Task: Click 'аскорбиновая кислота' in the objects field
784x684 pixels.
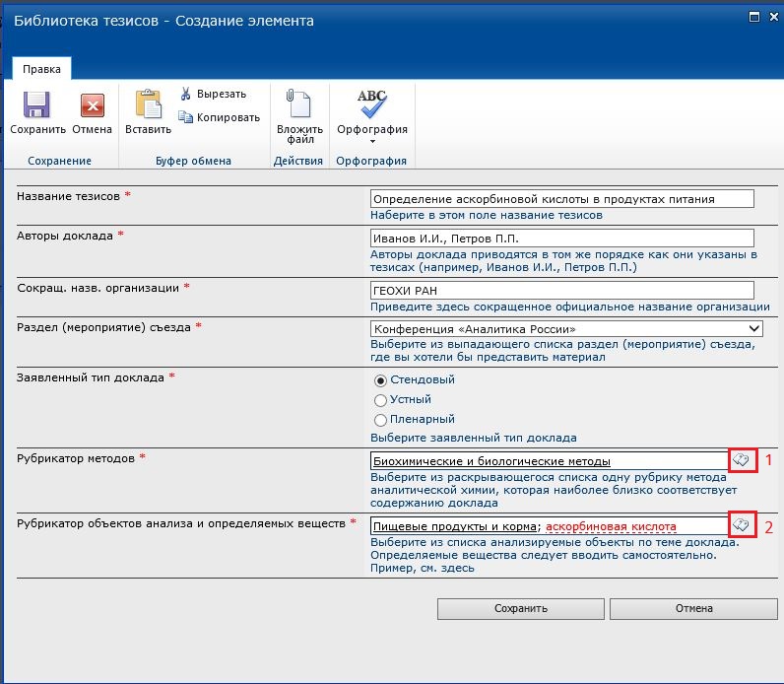Action: click(611, 526)
